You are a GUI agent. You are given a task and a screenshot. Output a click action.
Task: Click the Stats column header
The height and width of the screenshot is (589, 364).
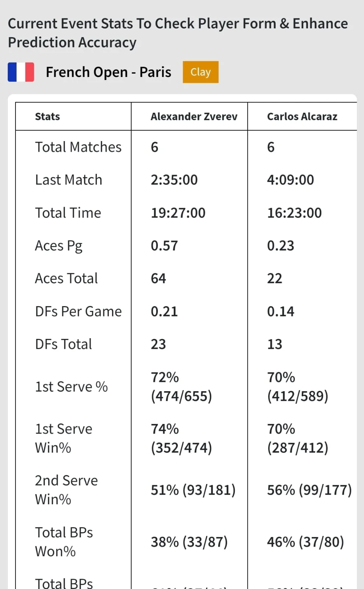47,116
